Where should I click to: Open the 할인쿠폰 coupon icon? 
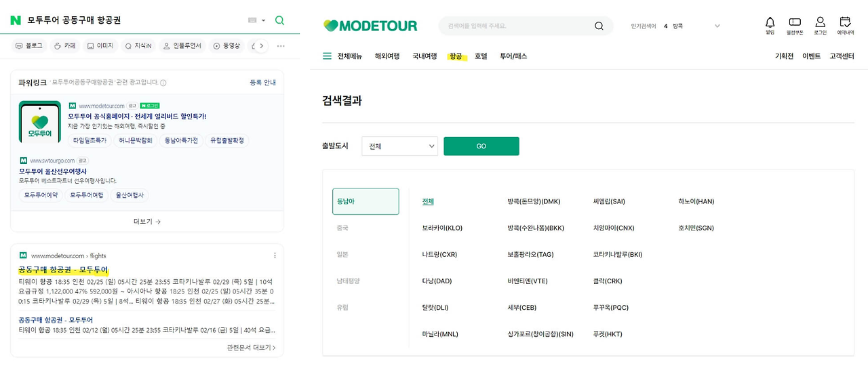click(795, 26)
